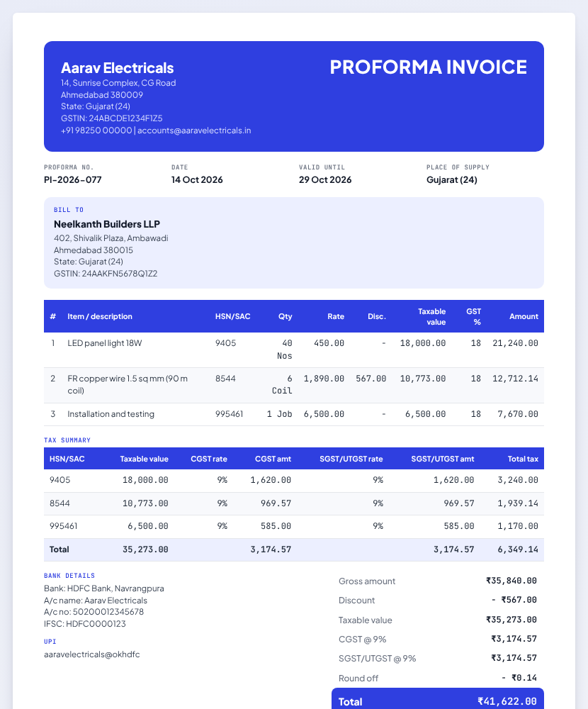Viewport: 588px width, 709px height.
Task: Click the discount 567.00 in items table
Action: (371, 378)
